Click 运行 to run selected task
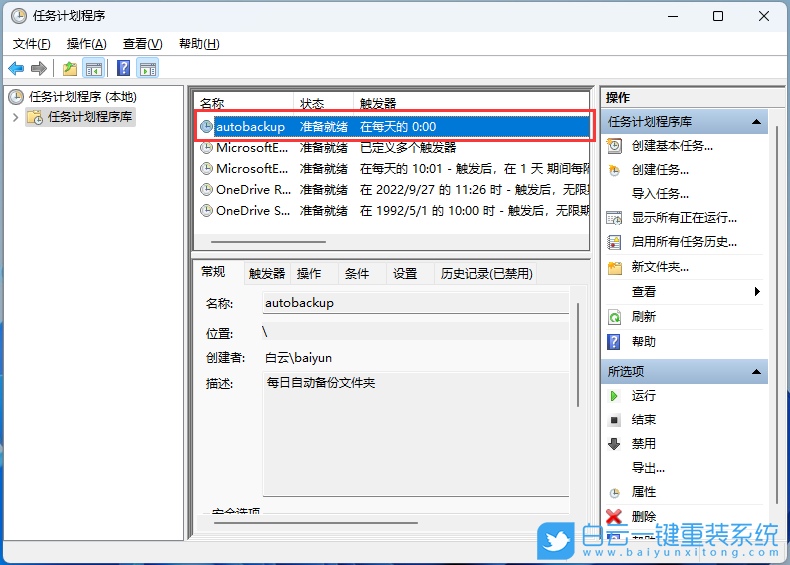The width and height of the screenshot is (790, 565). point(643,396)
